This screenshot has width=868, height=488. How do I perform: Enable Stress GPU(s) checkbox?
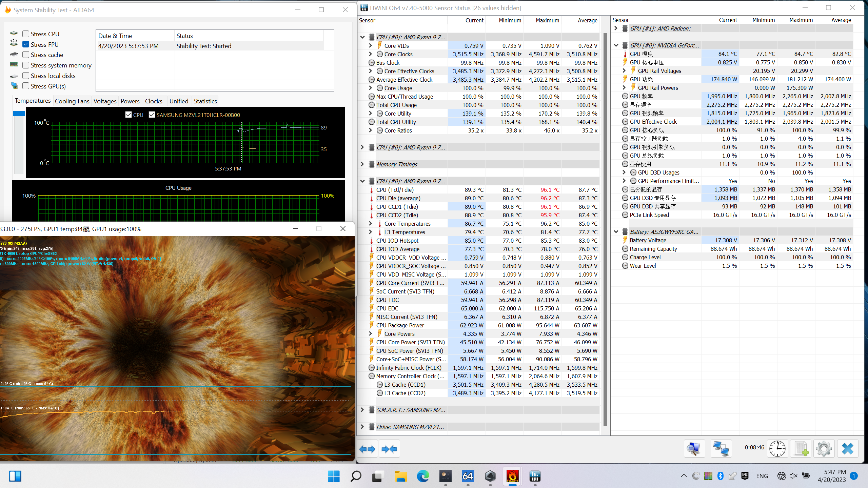(x=26, y=86)
